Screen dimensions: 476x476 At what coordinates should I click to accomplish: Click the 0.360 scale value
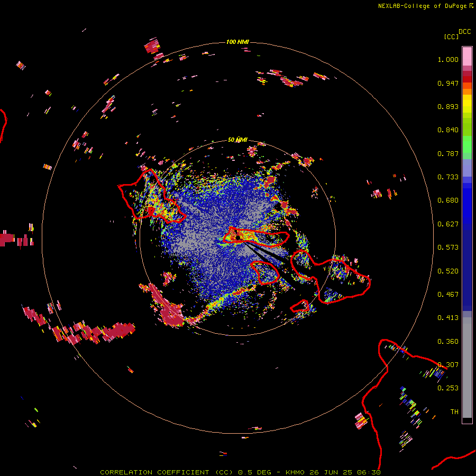[x=448, y=342]
